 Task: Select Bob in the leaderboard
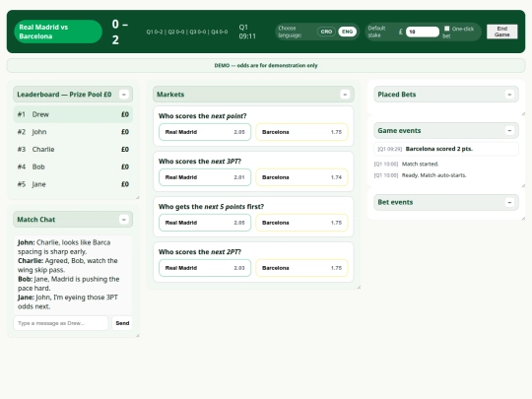(x=73, y=166)
